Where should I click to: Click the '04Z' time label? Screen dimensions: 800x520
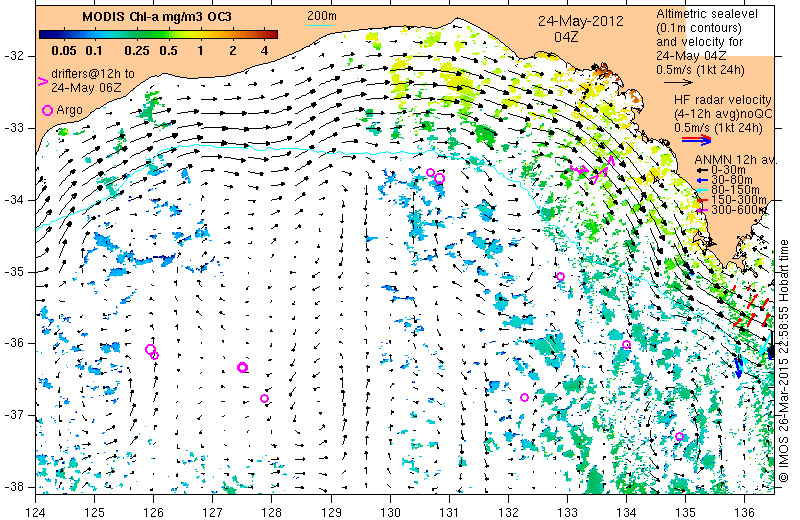(566, 37)
